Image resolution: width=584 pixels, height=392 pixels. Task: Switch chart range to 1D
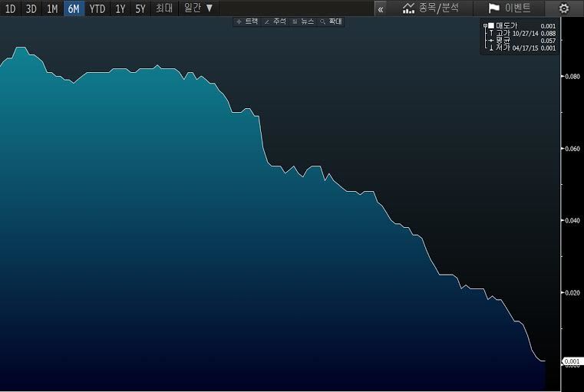[x=11, y=9]
